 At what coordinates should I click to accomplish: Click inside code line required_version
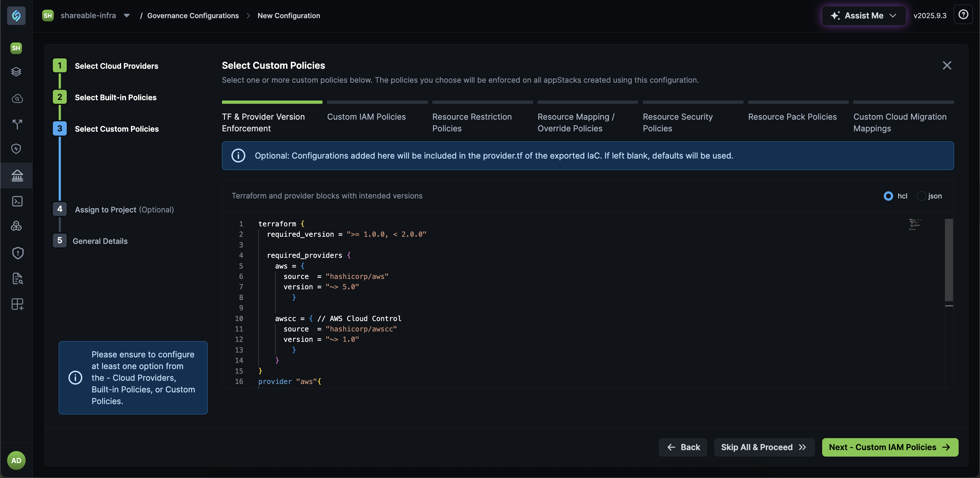pyautogui.click(x=346, y=234)
